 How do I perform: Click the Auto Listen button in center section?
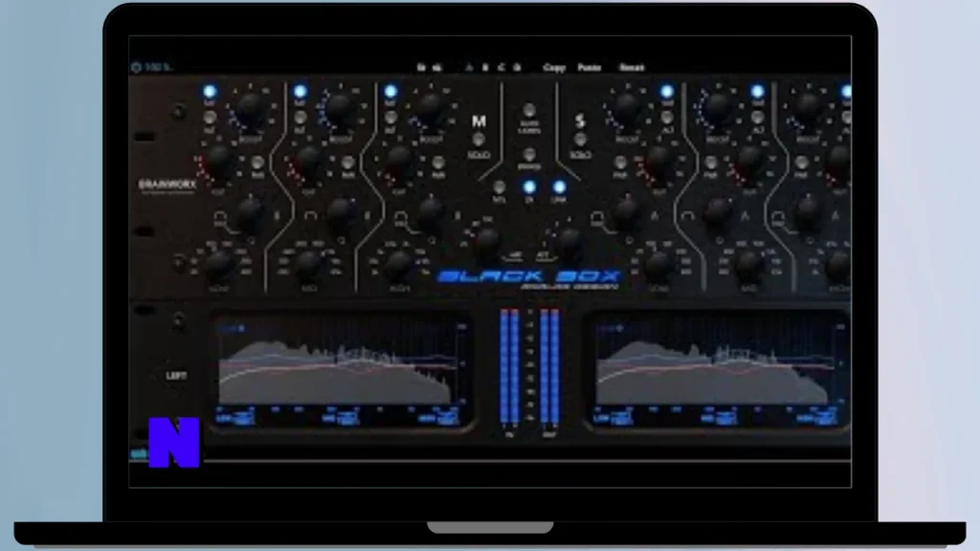coord(529,111)
